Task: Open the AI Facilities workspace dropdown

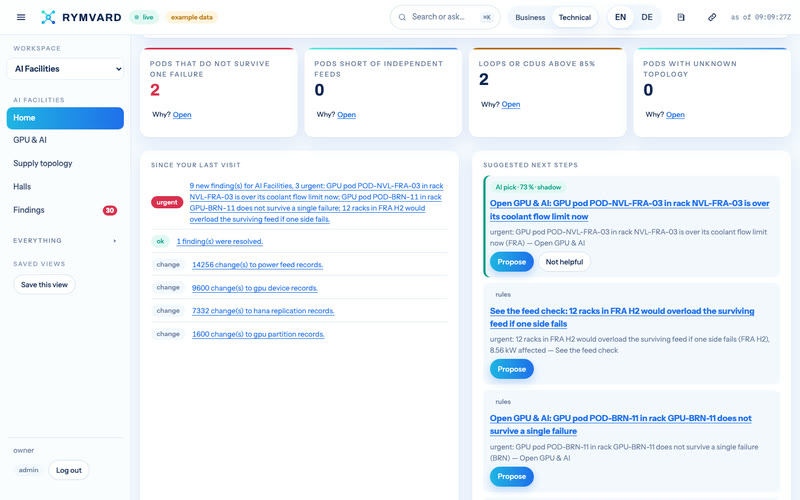Action: tap(65, 69)
